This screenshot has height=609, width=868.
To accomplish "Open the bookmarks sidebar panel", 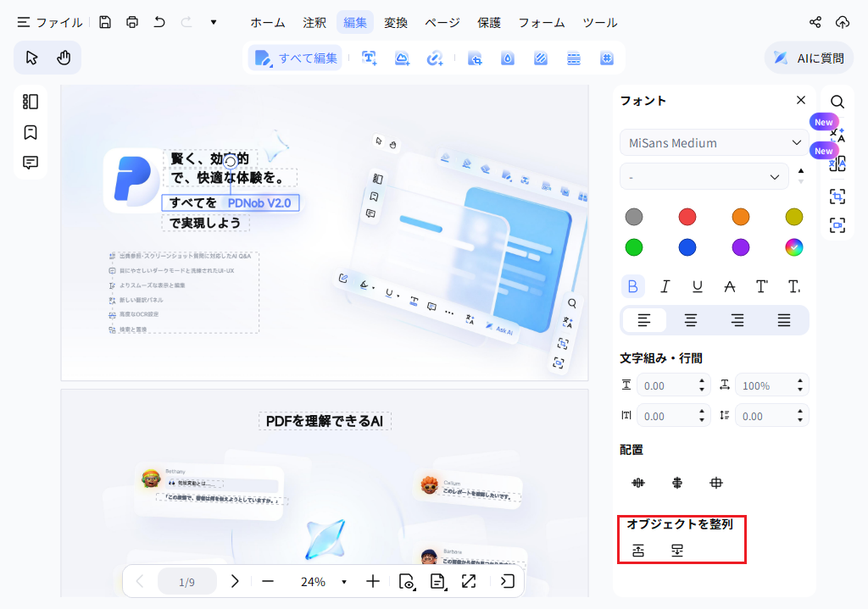I will point(31,132).
